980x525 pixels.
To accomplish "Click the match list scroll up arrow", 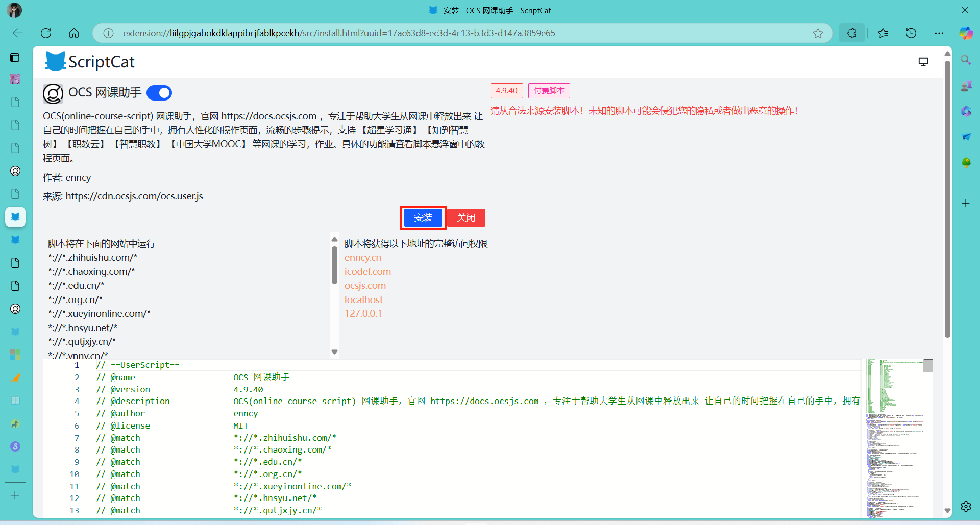I will 335,239.
